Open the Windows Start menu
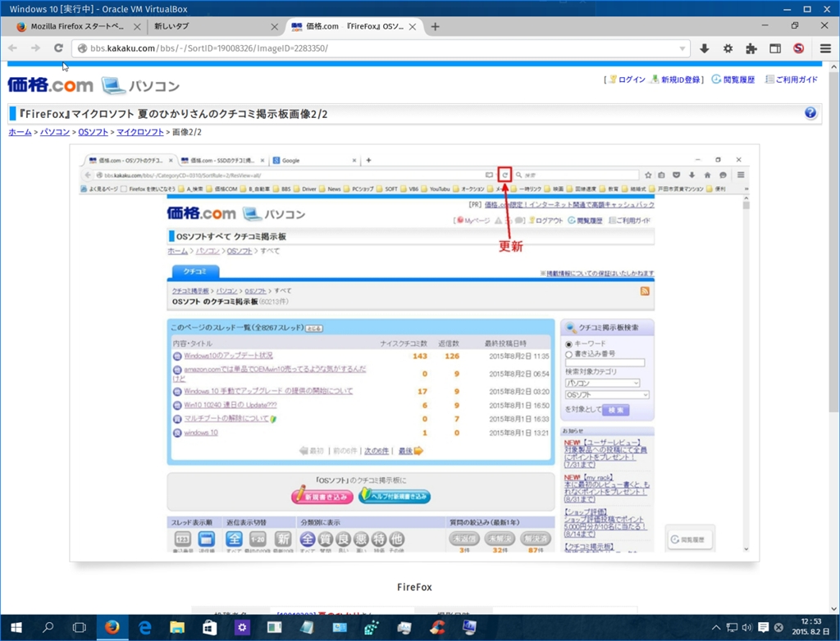This screenshot has height=641, width=840. coord(16,627)
